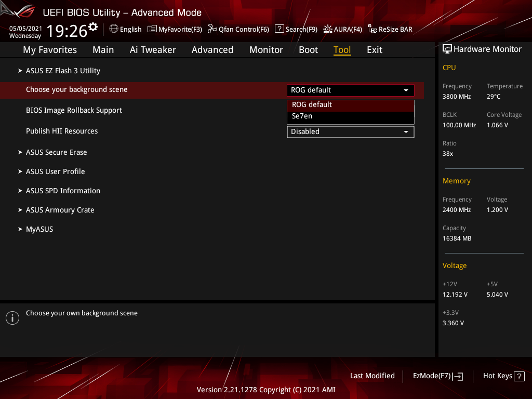532x399 pixels.
Task: Select BIOS Image Rollback Support row
Action: click(74, 110)
